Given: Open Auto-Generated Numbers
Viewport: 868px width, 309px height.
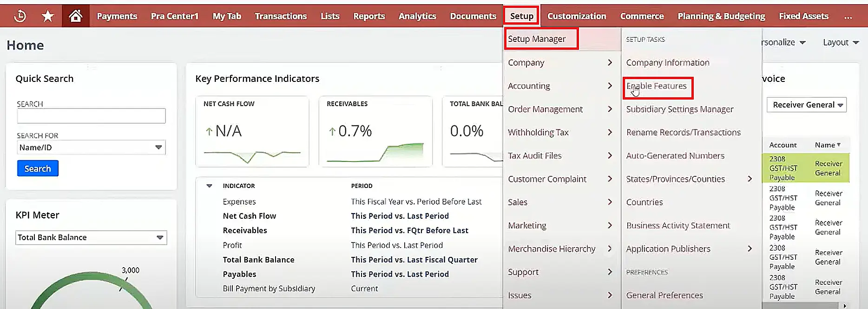Looking at the screenshot, I should point(675,155).
